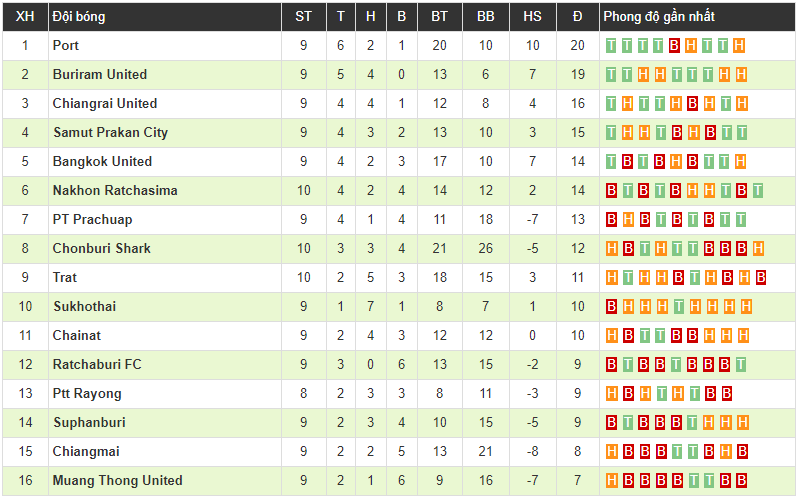Screen dimensions: 801x500
Task: Click the only red B badge in Port's form
Action: (x=675, y=45)
